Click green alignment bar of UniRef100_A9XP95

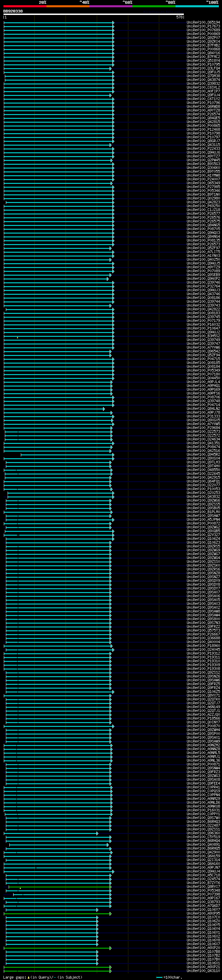[x=58, y=913]
